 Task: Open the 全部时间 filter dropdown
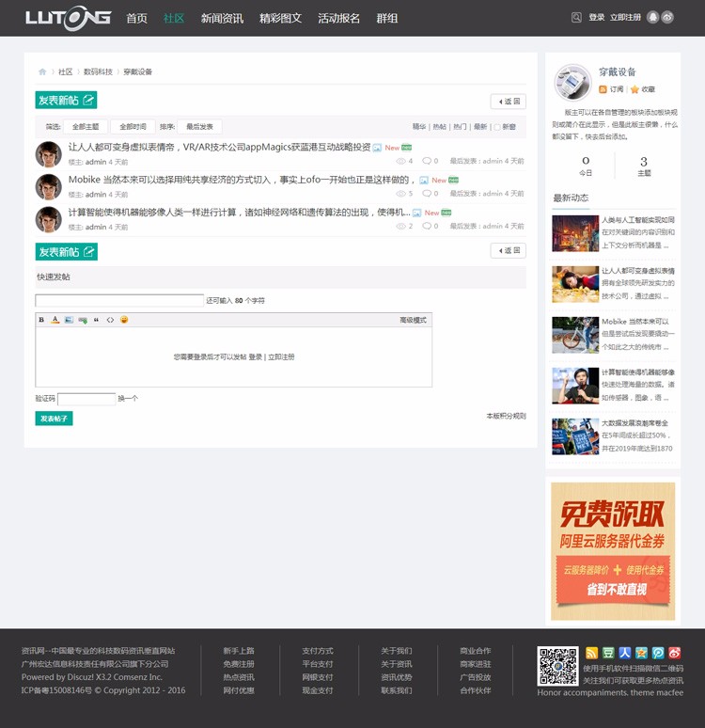click(x=133, y=127)
